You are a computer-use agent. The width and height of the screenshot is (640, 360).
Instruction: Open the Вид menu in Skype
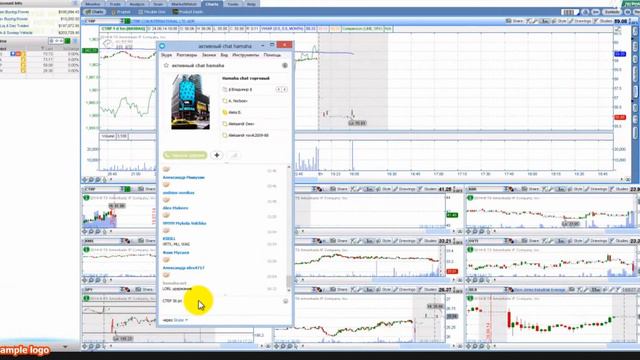(x=224, y=55)
